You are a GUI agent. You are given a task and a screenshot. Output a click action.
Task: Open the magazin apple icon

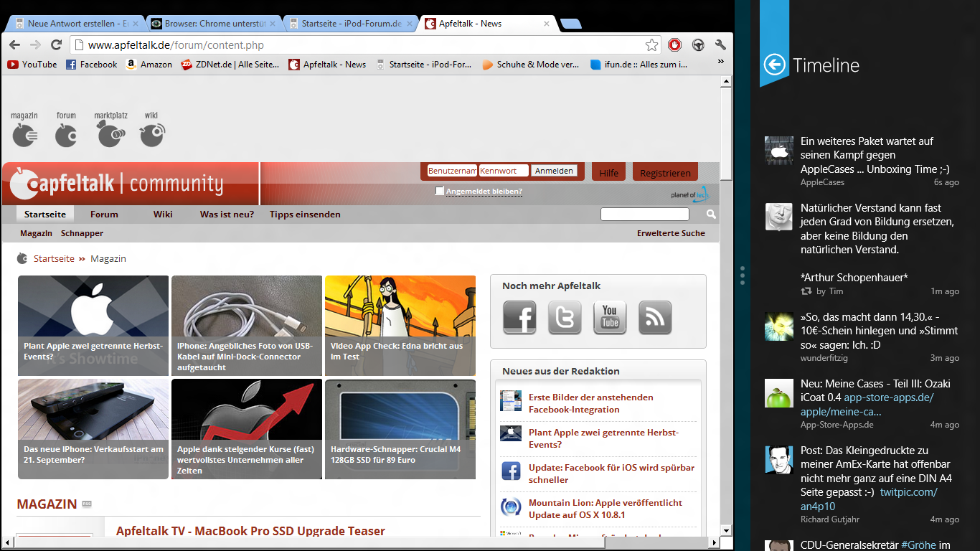pos(25,134)
